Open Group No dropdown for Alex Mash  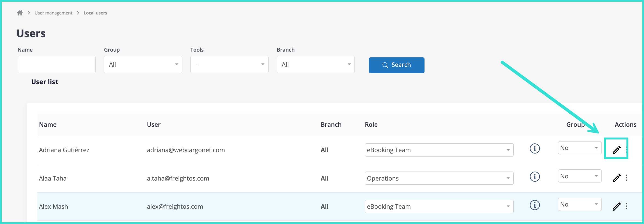pos(579,204)
